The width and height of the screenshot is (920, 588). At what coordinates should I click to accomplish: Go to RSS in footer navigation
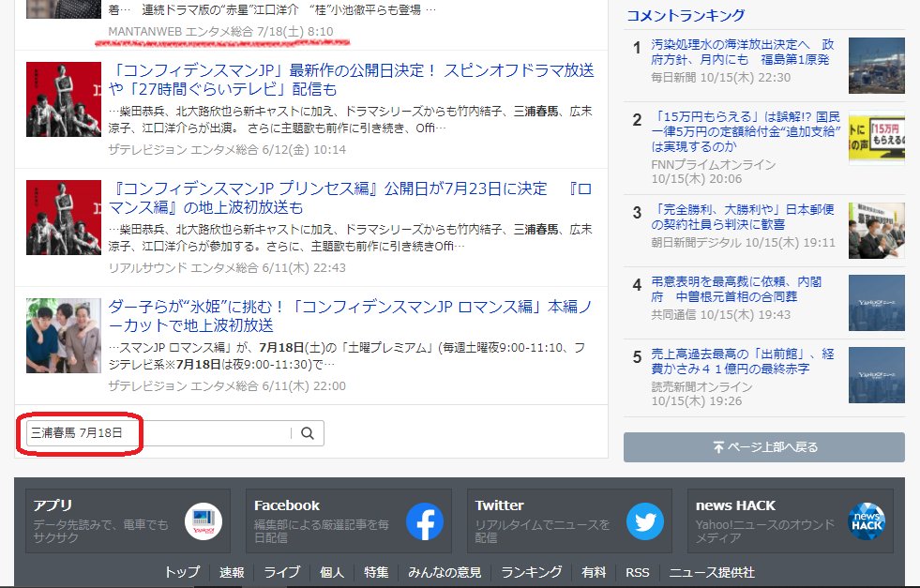coord(637,572)
